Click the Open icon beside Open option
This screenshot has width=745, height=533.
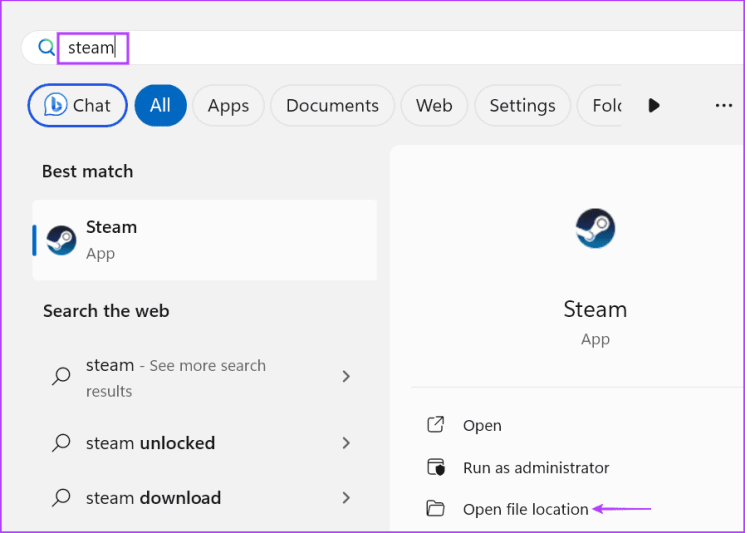pyautogui.click(x=435, y=425)
